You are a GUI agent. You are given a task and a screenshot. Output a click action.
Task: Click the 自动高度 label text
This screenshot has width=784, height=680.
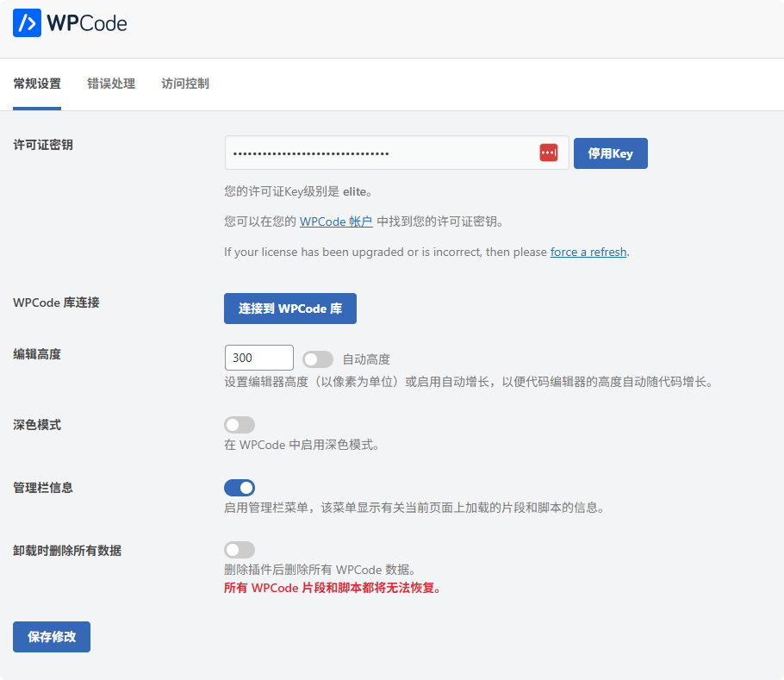[x=366, y=359]
